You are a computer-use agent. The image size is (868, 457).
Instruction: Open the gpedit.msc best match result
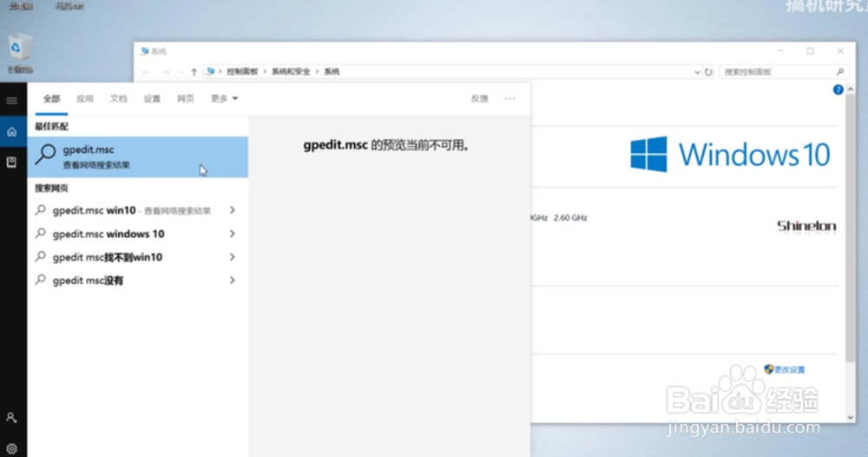(138, 157)
